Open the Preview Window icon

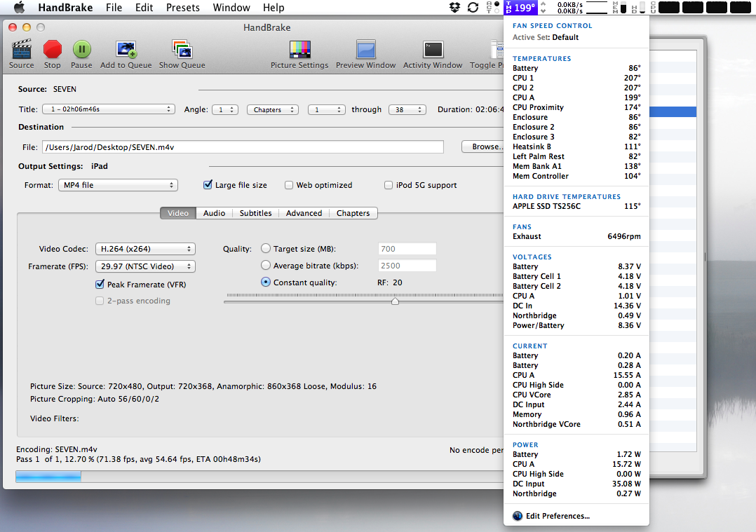(365, 49)
